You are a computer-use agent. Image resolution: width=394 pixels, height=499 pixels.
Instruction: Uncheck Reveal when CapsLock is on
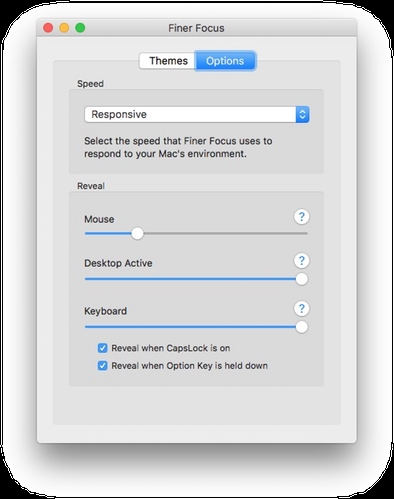click(x=103, y=348)
